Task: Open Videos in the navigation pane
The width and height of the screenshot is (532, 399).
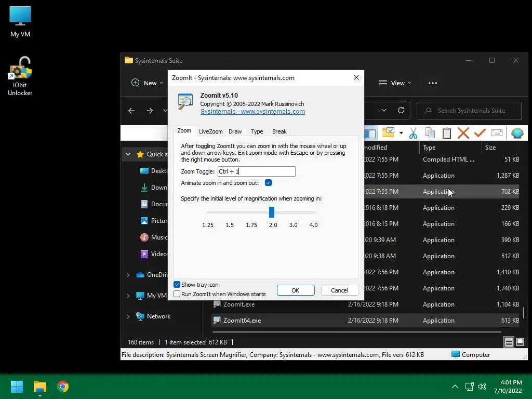Action: pyautogui.click(x=154, y=254)
